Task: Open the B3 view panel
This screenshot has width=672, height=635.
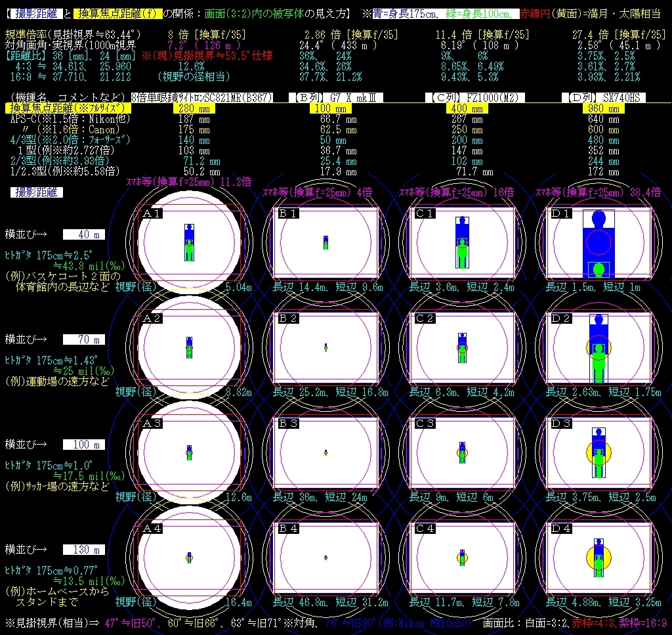Action: click(x=325, y=452)
